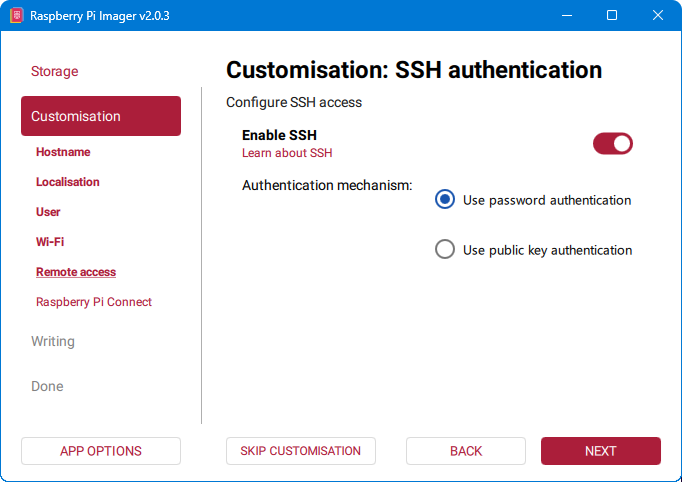Select Use password authentication
The image size is (682, 482).
pos(445,200)
